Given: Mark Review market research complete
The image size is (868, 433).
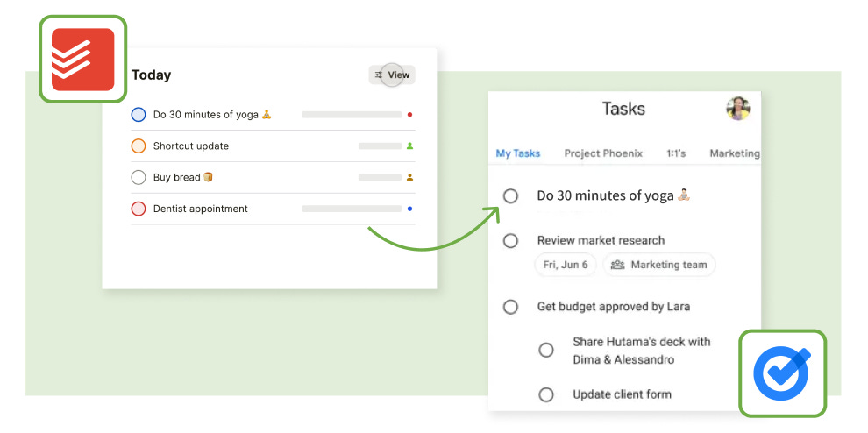Looking at the screenshot, I should tap(510, 240).
